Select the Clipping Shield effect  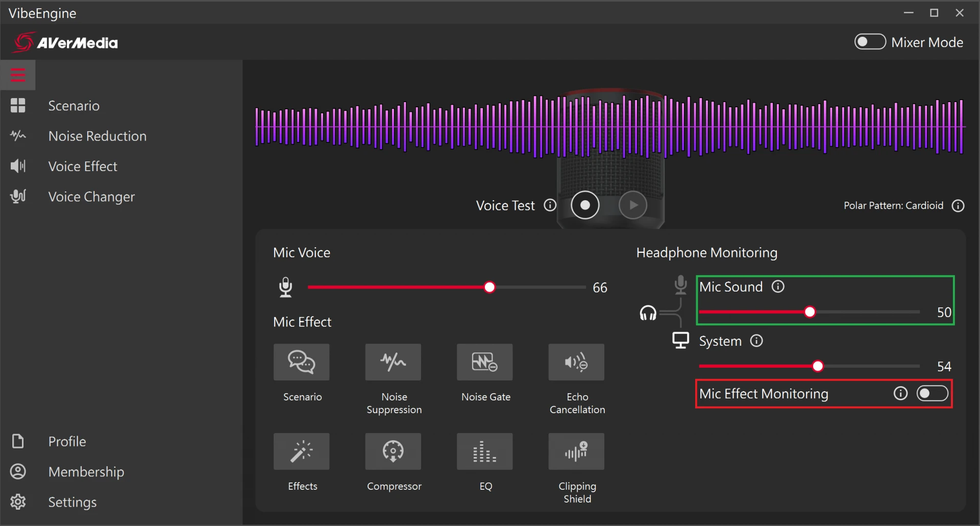coord(576,451)
